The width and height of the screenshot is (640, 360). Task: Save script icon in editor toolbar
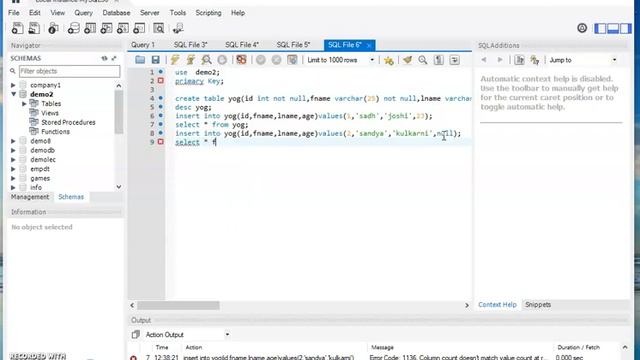click(x=156, y=60)
